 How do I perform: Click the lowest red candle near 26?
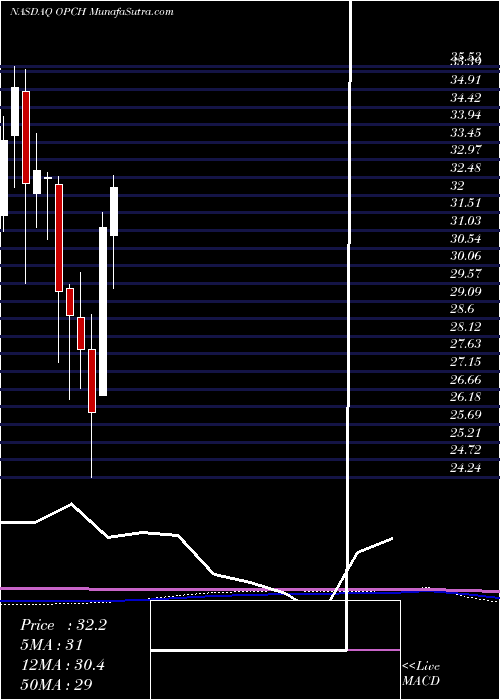click(x=92, y=381)
